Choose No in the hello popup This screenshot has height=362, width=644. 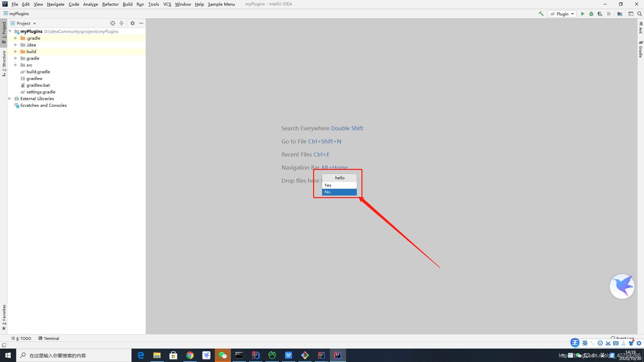tap(339, 192)
